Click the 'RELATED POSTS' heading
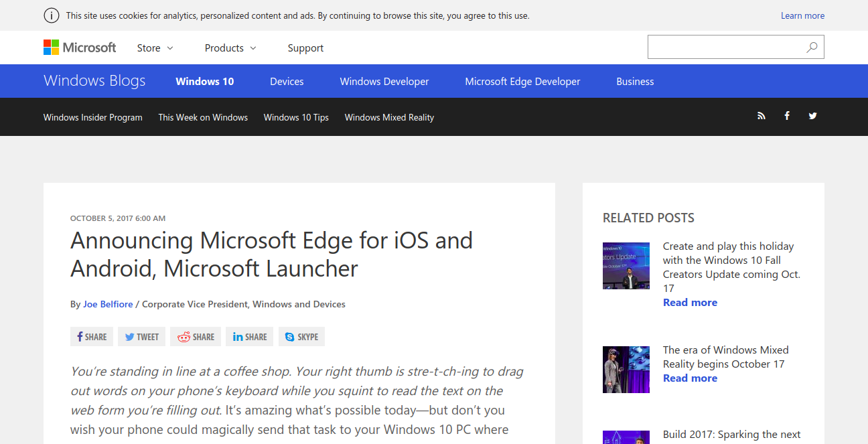 [648, 218]
